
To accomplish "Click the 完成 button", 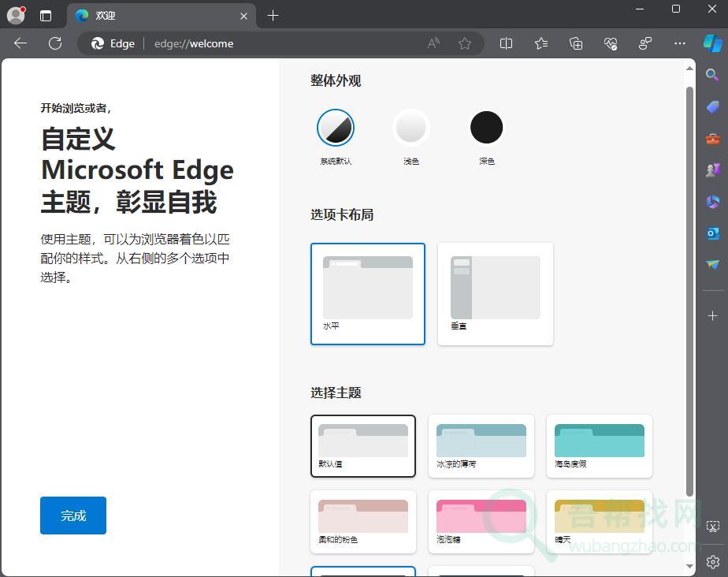I will [73, 516].
